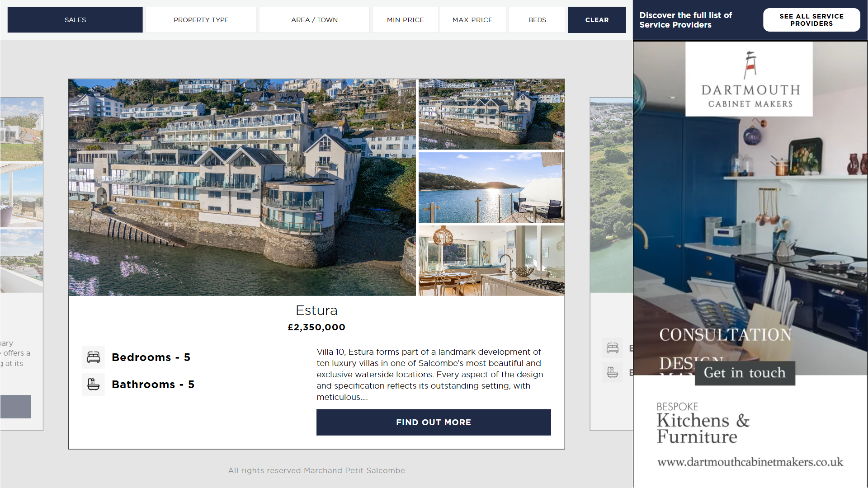The image size is (868, 488).
Task: Open the sea view balcony thumbnail
Action: pos(491,188)
